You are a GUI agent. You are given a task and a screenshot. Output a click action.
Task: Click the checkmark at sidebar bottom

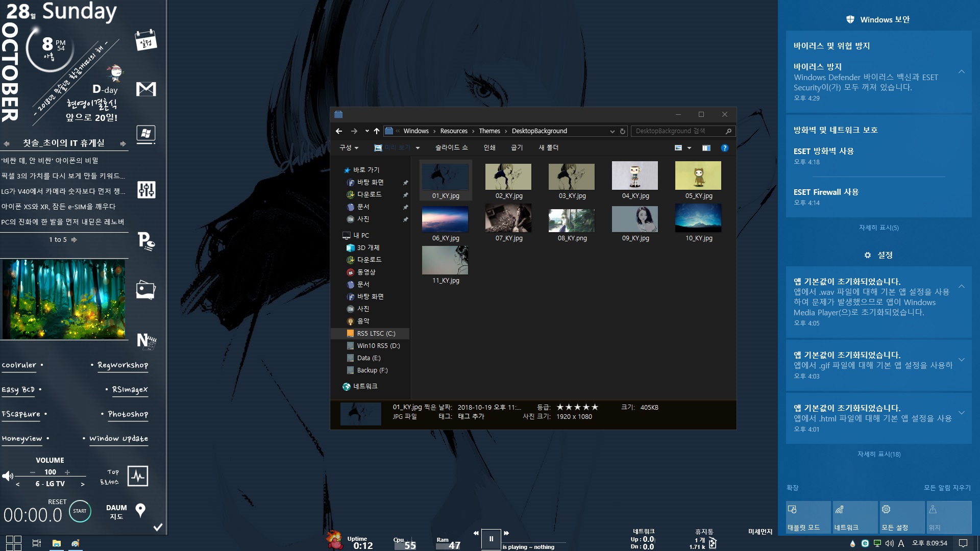click(158, 527)
